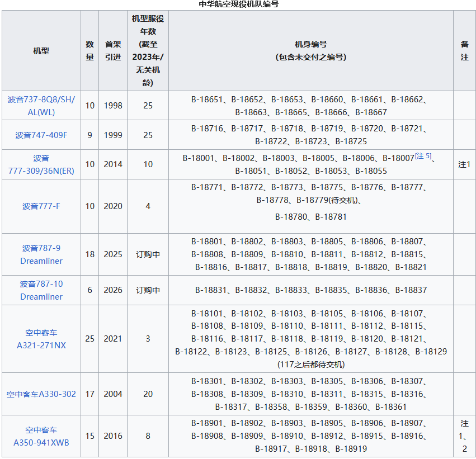The height and width of the screenshot is (459, 476).
Task: Click registration B-18301
Action: [207, 381]
